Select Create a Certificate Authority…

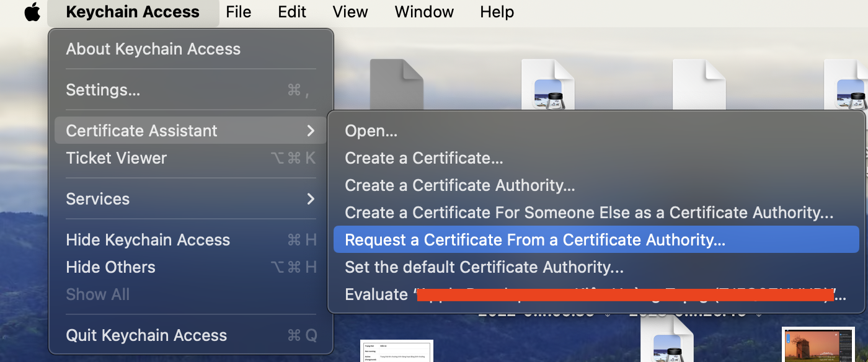pos(596,185)
